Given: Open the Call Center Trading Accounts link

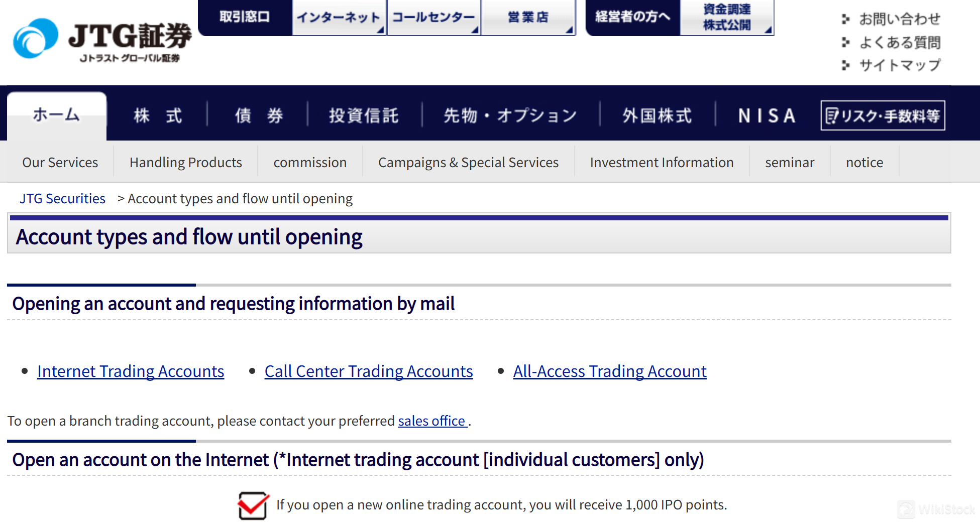Looking at the screenshot, I should pos(368,371).
